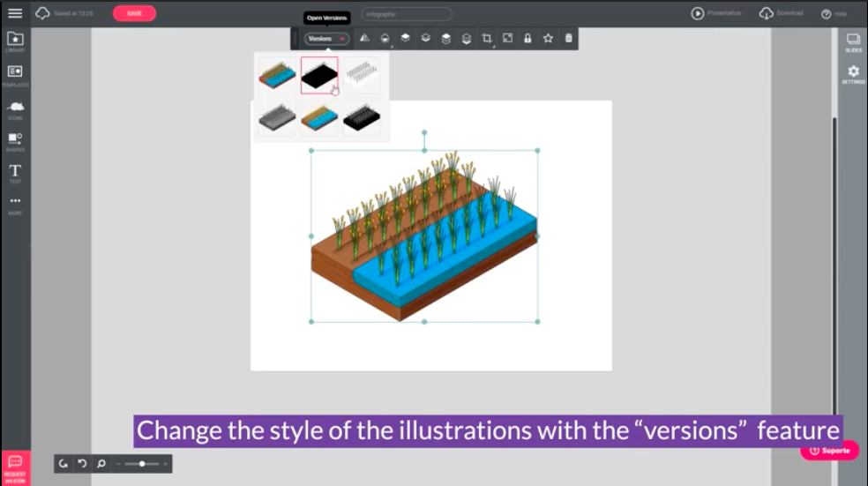
Task: Adjust the zoom slider handle
Action: point(142,464)
